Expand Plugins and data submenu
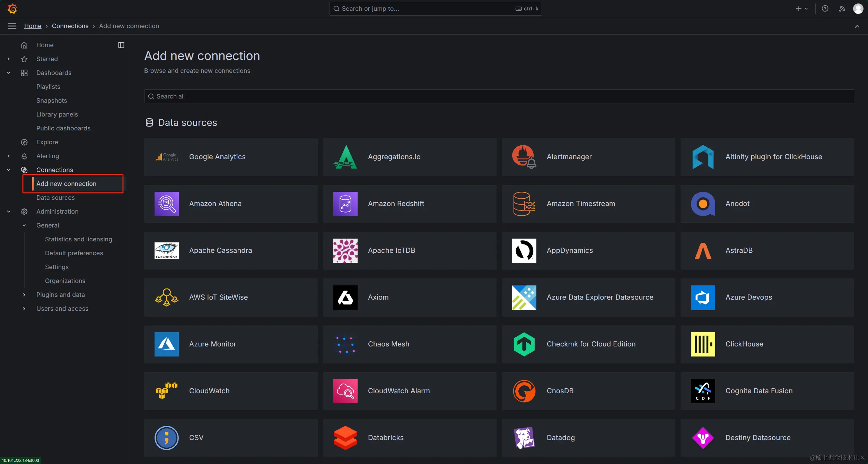Screen dimensions: 868x464 [24, 295]
